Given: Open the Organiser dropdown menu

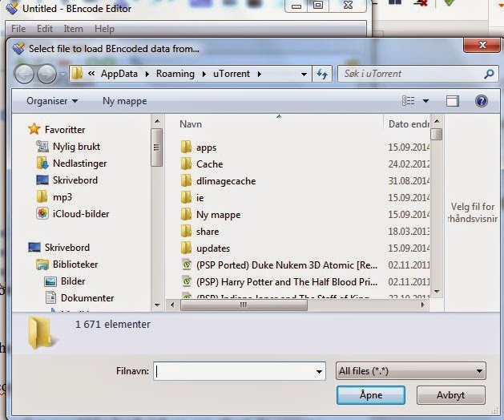Looking at the screenshot, I should coord(52,101).
